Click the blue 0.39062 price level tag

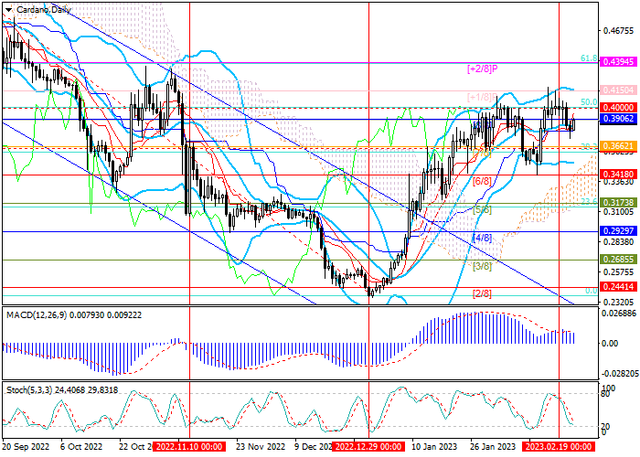619,119
